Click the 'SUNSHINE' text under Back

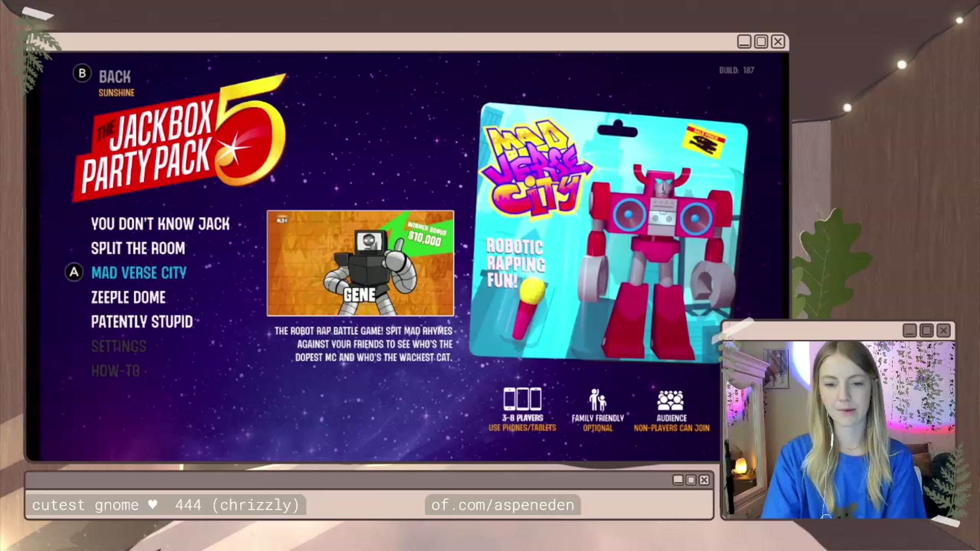click(116, 93)
